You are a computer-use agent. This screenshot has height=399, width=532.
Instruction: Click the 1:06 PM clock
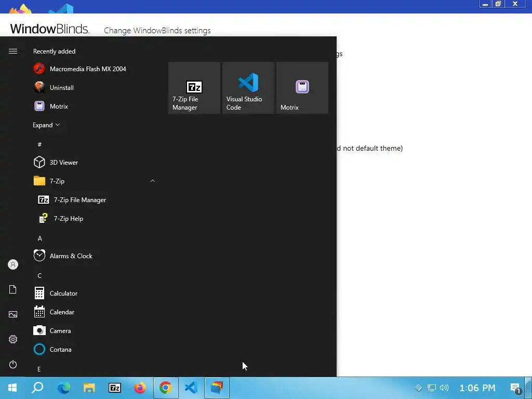coord(477,388)
